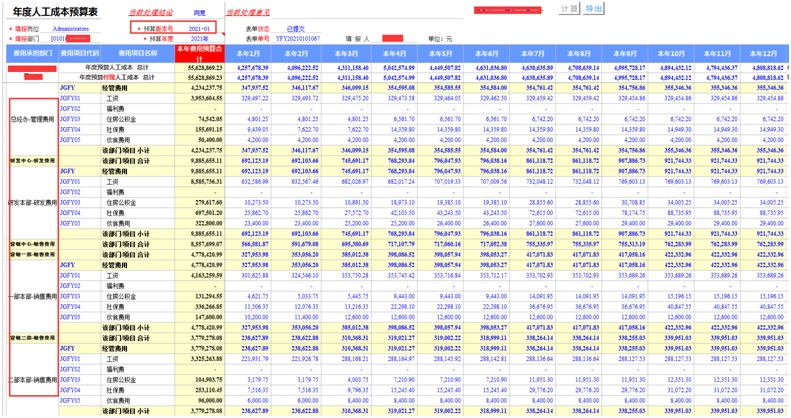Select the 本年12月 column header
The image size is (791, 418).
[763, 53]
